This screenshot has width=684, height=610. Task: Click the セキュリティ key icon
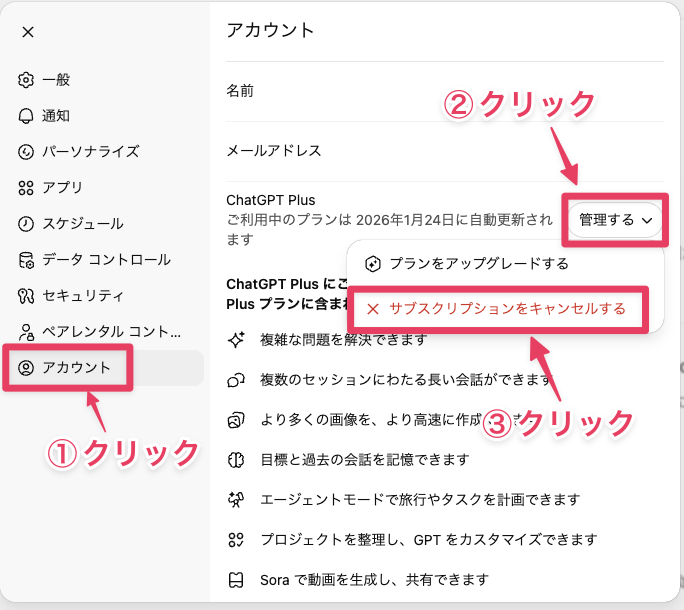(26, 296)
